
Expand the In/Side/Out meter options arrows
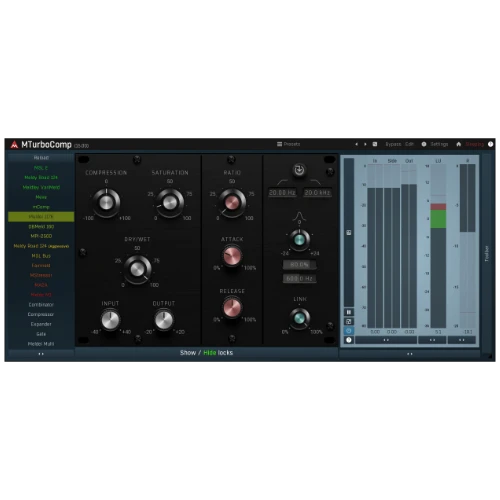[386, 340]
